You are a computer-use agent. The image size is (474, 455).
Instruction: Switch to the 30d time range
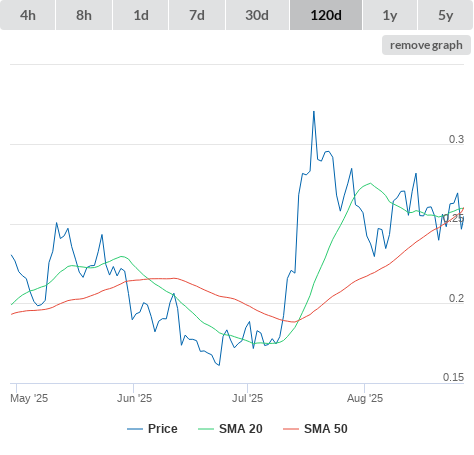tap(257, 15)
